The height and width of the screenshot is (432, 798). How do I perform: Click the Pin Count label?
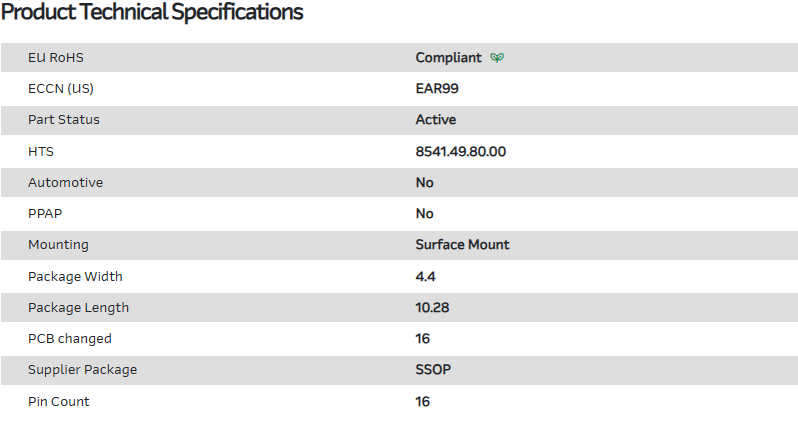coord(58,402)
